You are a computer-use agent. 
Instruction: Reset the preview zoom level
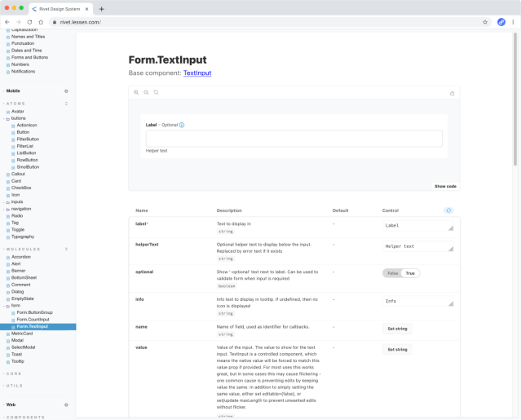[156, 93]
